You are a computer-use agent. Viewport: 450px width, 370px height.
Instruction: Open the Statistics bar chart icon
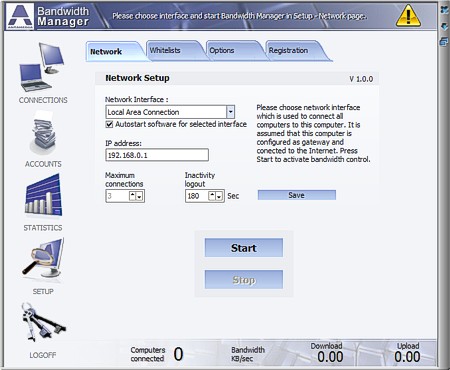coord(43,195)
